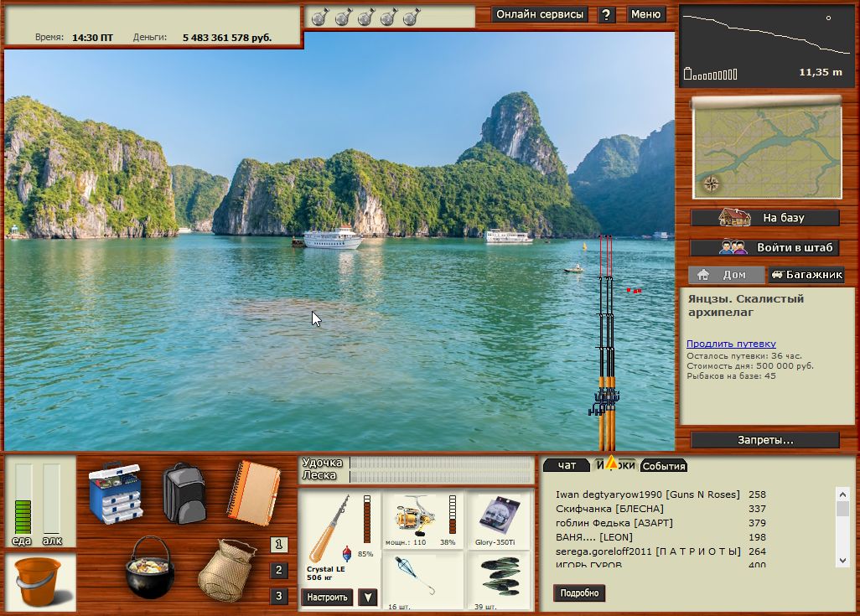This screenshot has height=616, width=860.
Task: Open the grey backpack inventory
Action: coord(184,493)
